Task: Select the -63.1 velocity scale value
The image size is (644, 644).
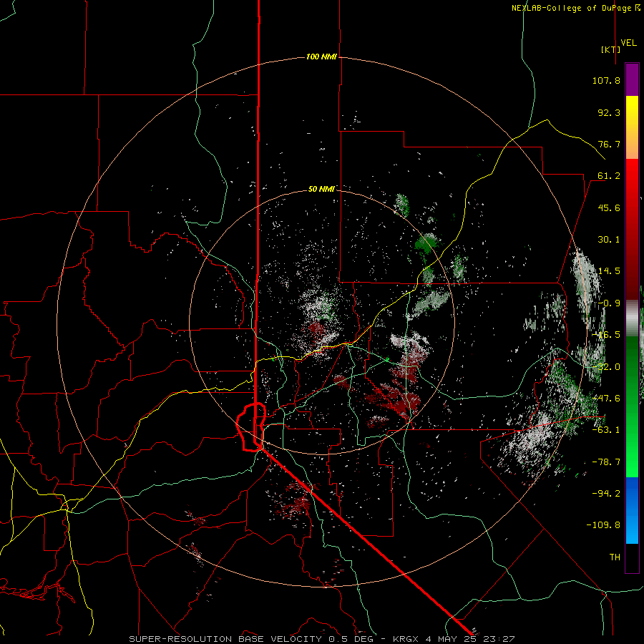Action: (x=606, y=430)
